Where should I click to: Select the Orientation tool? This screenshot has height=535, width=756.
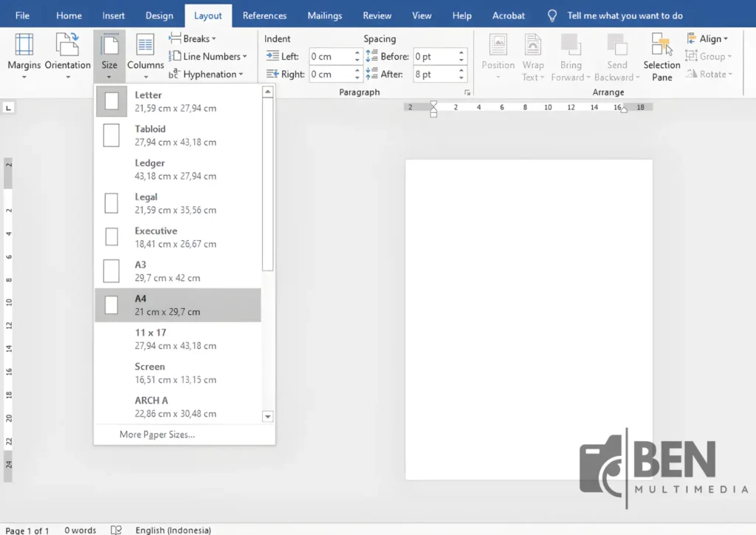(x=67, y=55)
